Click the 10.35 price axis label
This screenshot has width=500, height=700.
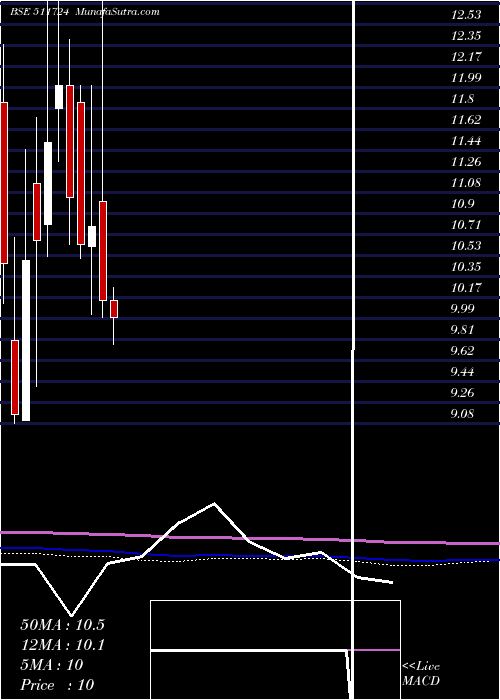(466, 267)
